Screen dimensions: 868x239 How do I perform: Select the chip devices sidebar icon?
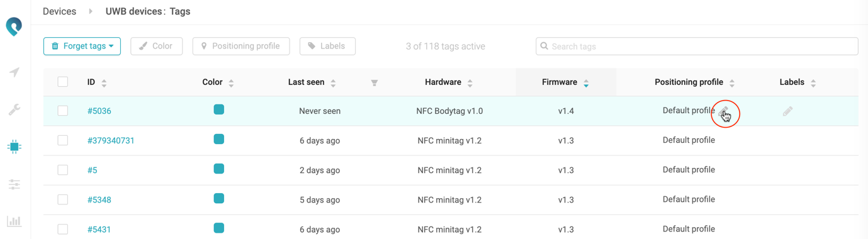coord(14,147)
